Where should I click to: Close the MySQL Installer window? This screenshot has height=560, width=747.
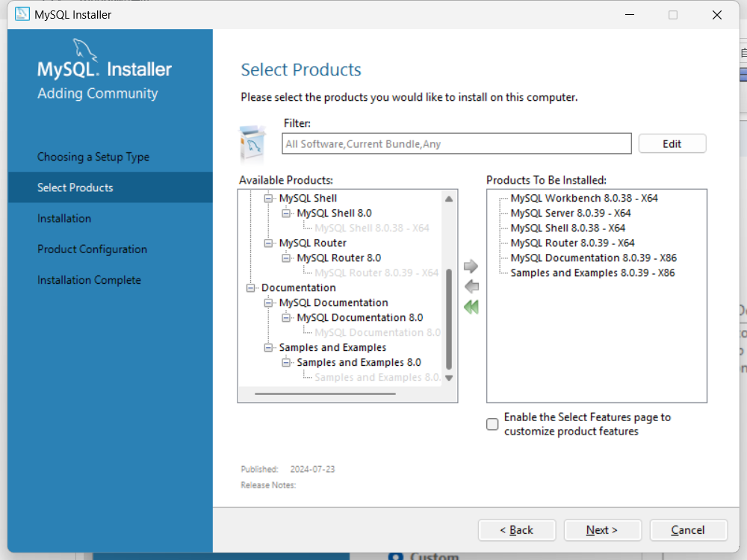tap(717, 15)
